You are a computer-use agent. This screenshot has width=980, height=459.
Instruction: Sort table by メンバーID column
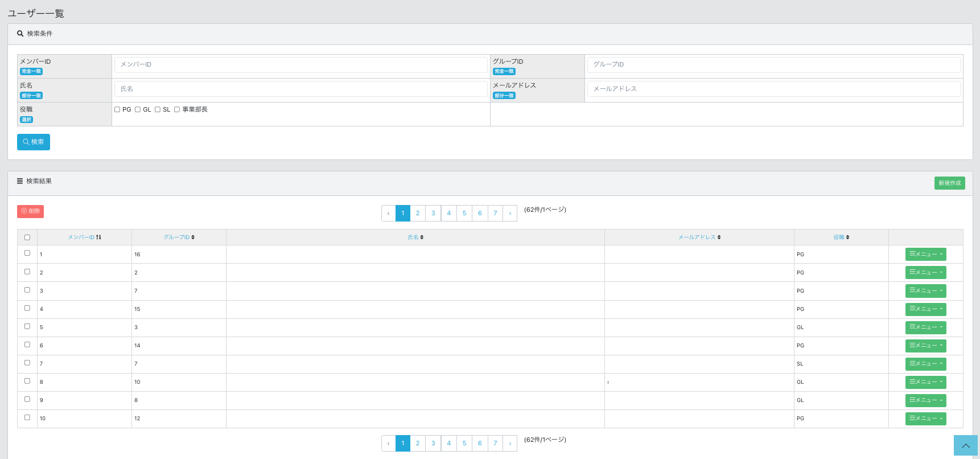pyautogui.click(x=84, y=237)
